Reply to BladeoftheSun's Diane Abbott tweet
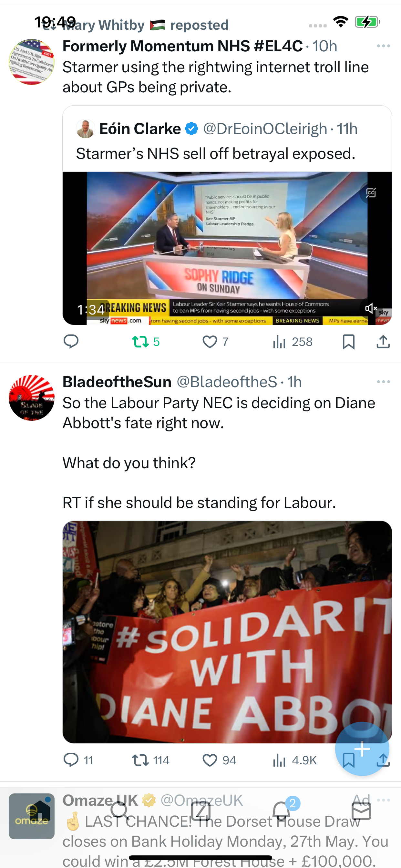The height and width of the screenshot is (868, 401). click(x=78, y=760)
